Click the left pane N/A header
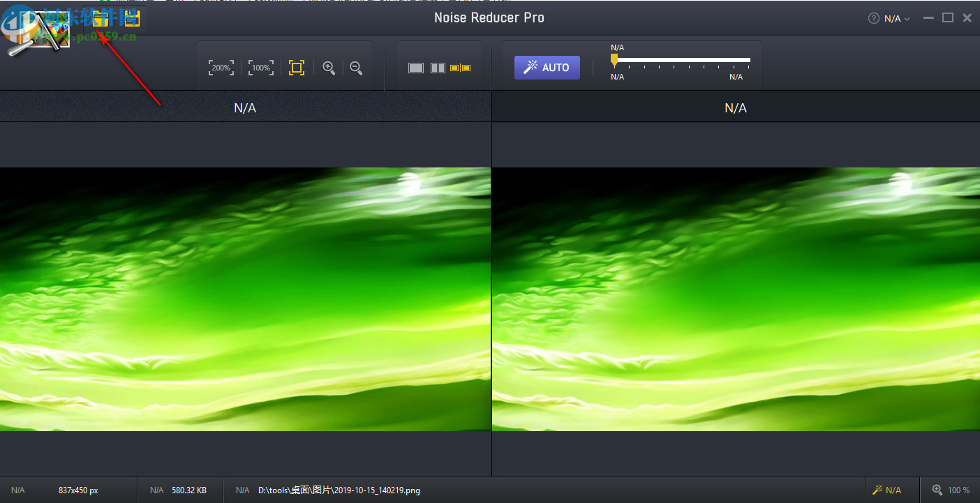This screenshot has width=980, height=503. [x=245, y=107]
